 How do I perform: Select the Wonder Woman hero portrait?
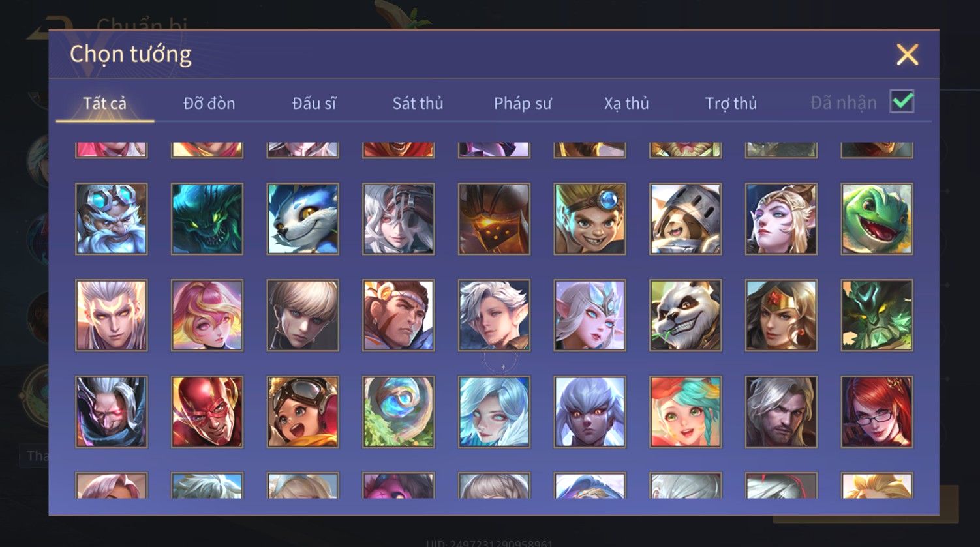781,316
